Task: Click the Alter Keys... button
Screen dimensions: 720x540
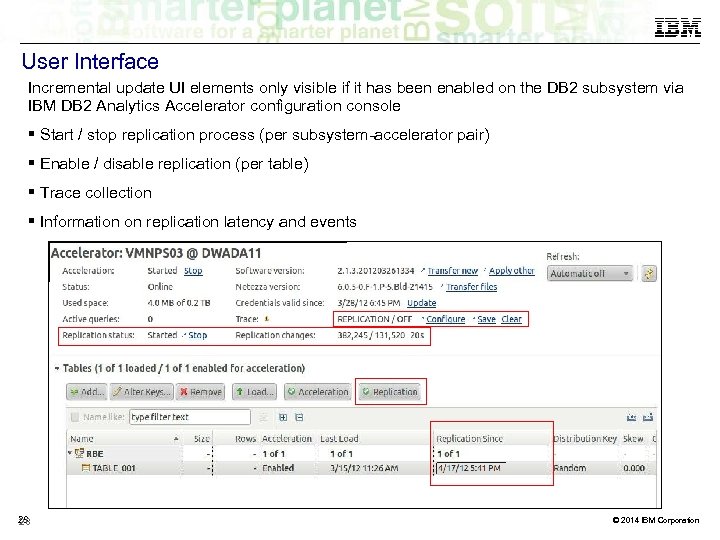Action: click(x=142, y=392)
